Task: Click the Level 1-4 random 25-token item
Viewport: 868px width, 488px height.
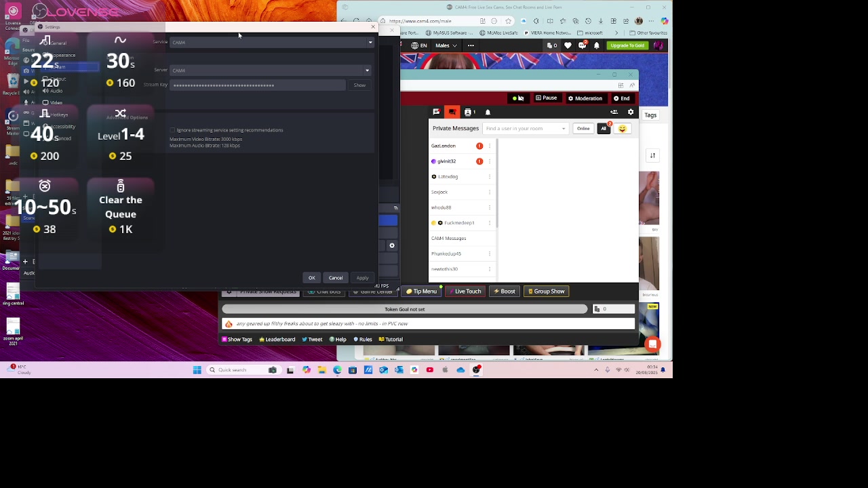Action: (121, 135)
